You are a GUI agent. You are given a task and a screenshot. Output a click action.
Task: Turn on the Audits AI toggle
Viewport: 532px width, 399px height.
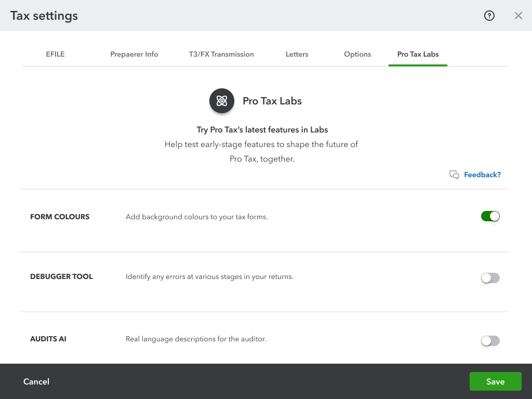490,341
